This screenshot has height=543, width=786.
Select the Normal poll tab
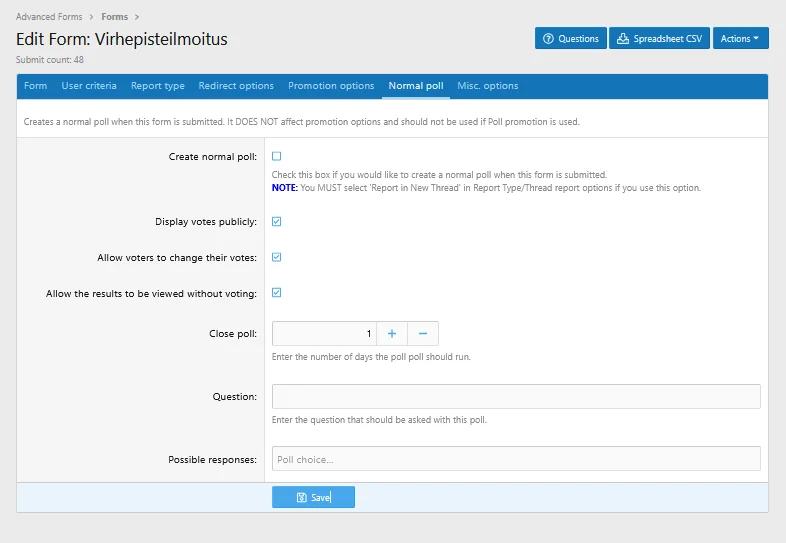pos(416,86)
